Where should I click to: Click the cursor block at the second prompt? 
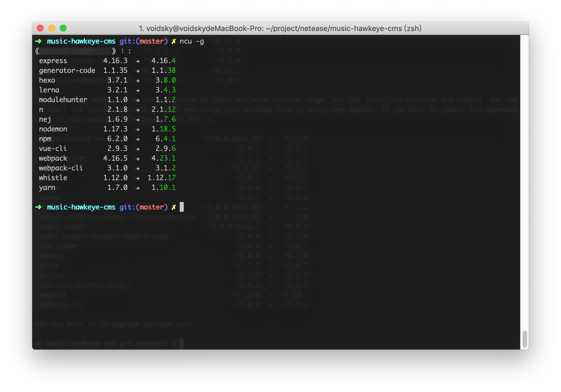(182, 207)
